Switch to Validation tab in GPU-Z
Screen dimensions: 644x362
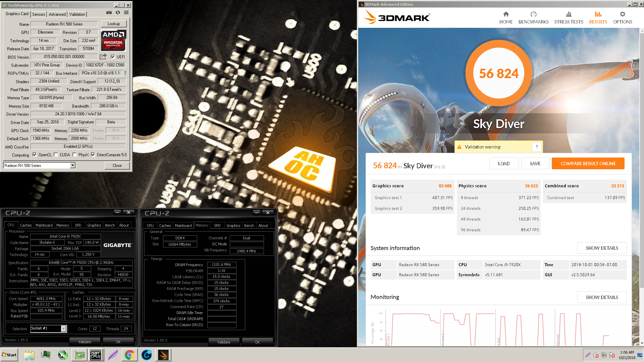pyautogui.click(x=77, y=14)
